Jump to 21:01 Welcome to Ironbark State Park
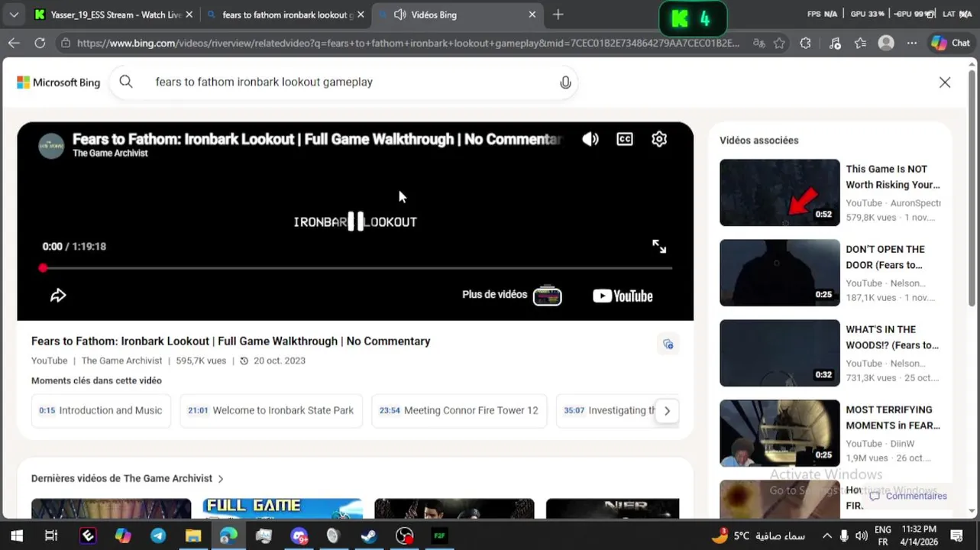 tap(271, 410)
